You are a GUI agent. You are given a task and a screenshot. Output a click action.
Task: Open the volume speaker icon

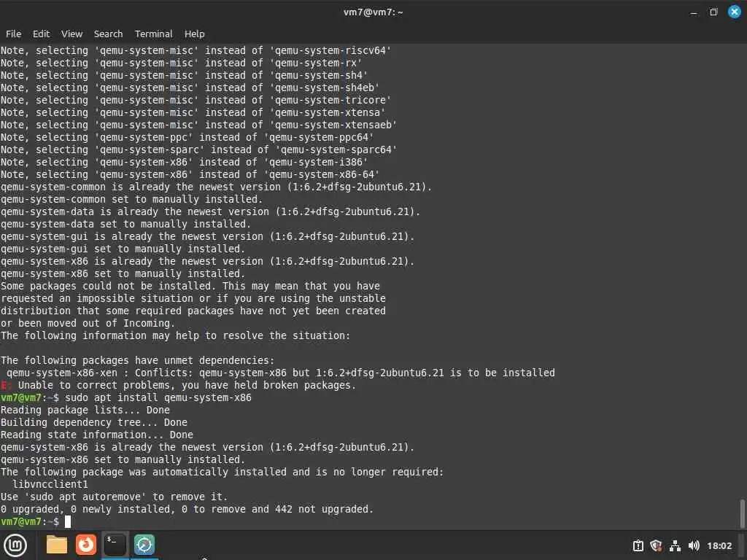tap(694, 545)
